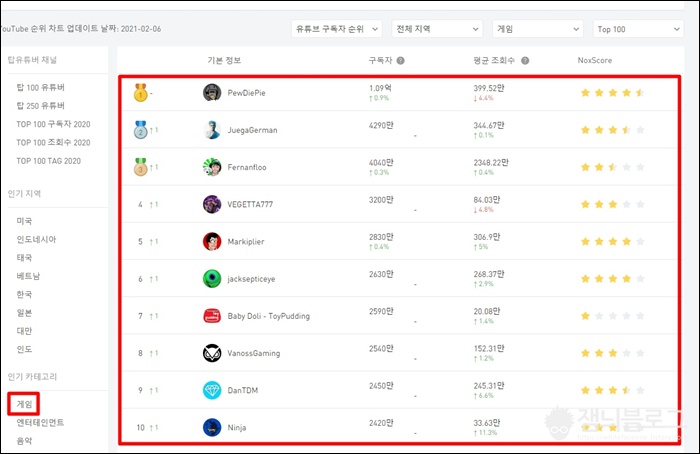Open Baby Doli - ToyPudding avatar

212,316
